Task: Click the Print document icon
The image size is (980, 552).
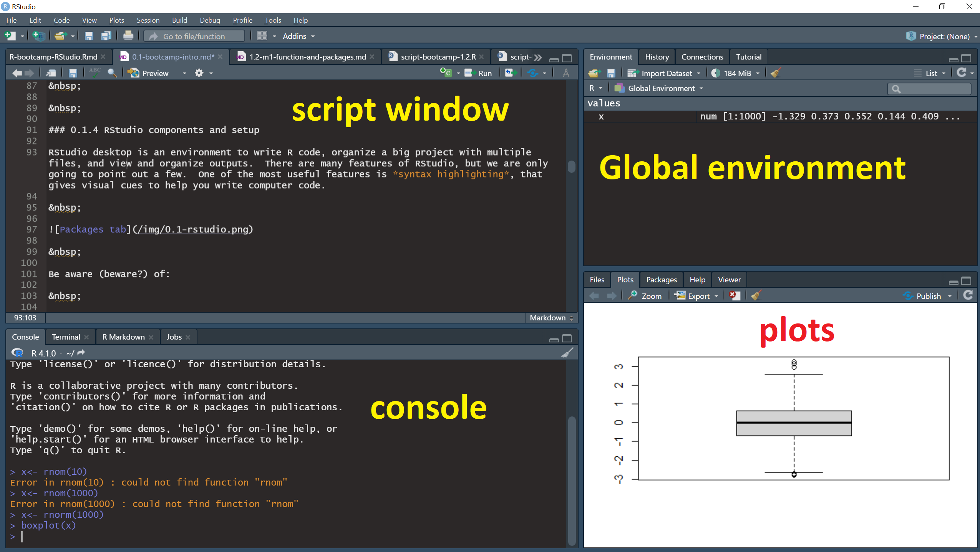Action: (x=128, y=36)
